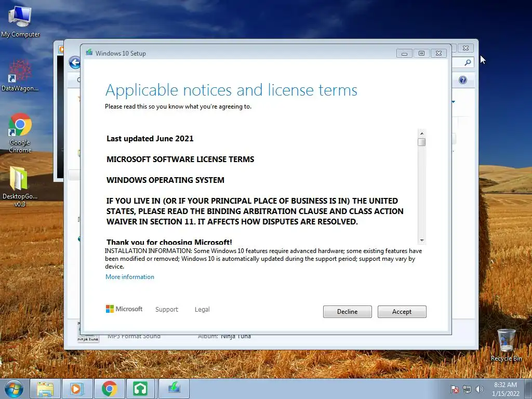Screen dimensions: 532x399
Task: Open the Windows Start menu
Action: 14,389
